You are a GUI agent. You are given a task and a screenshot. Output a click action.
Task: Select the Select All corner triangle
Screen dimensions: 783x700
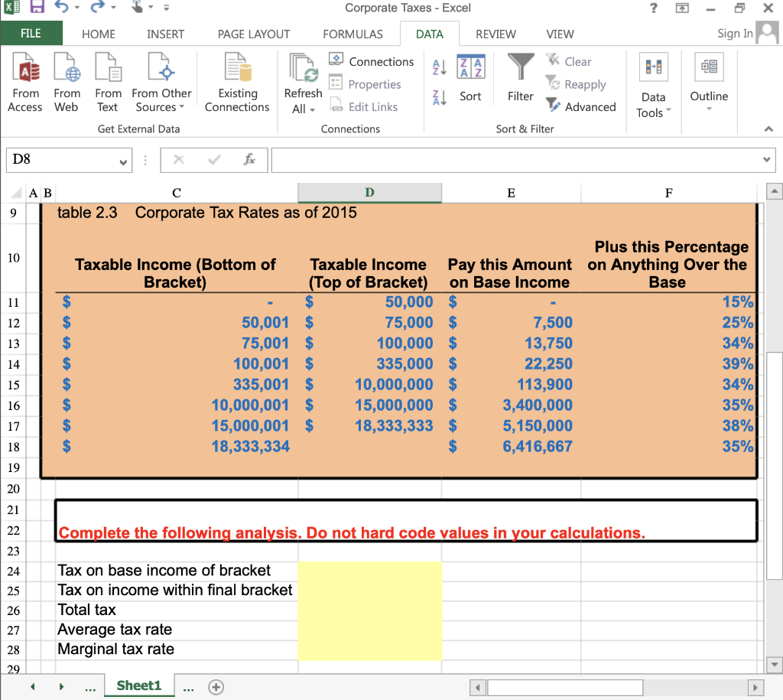[16, 194]
